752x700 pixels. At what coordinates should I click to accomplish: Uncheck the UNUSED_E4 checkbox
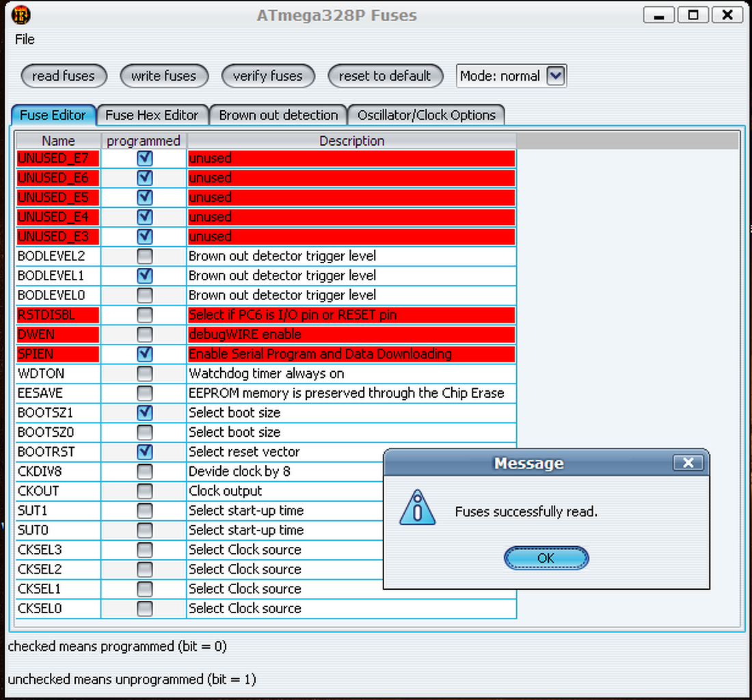pos(144,217)
